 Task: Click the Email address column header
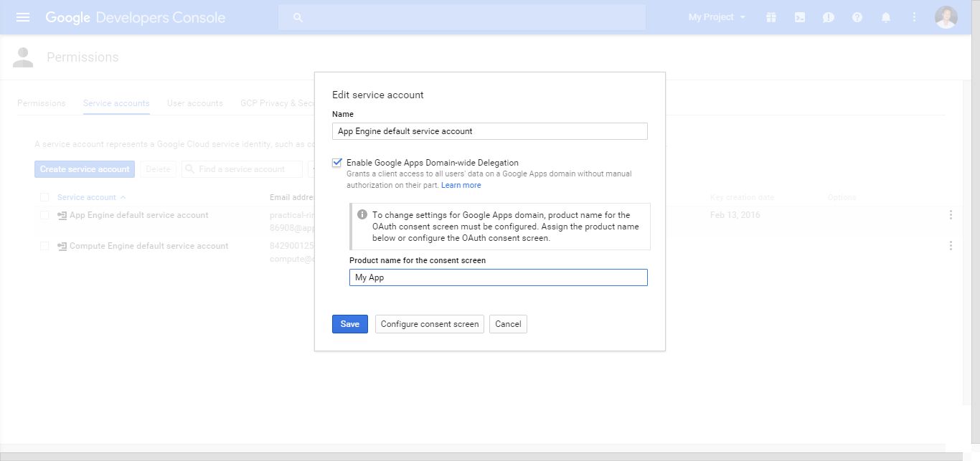(292, 197)
